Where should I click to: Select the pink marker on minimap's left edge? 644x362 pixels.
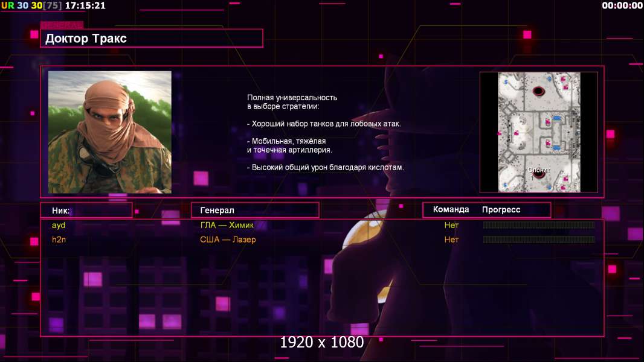click(500, 133)
